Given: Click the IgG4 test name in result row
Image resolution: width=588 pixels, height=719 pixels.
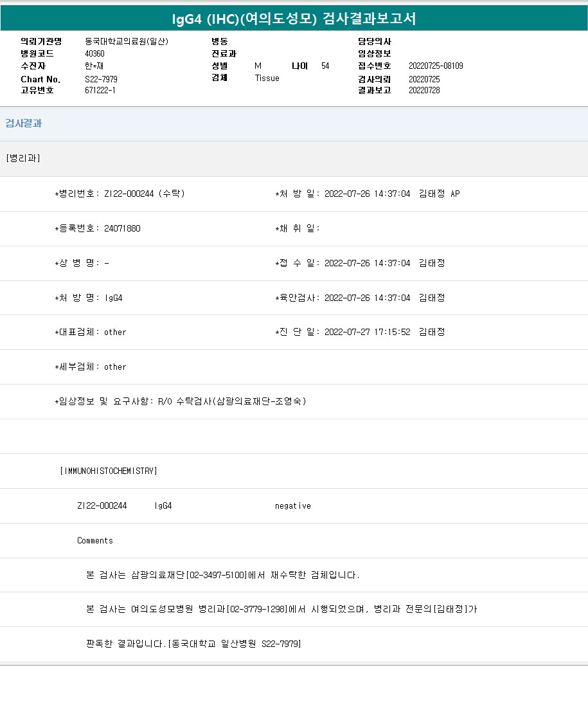Looking at the screenshot, I should point(163,505).
